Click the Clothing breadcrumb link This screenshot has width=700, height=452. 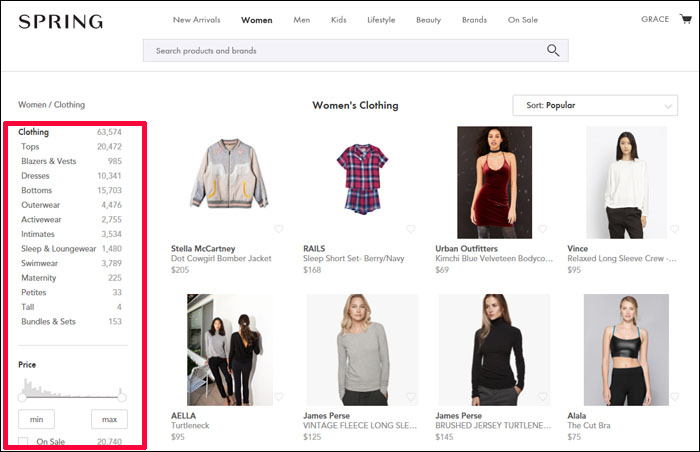pos(69,105)
